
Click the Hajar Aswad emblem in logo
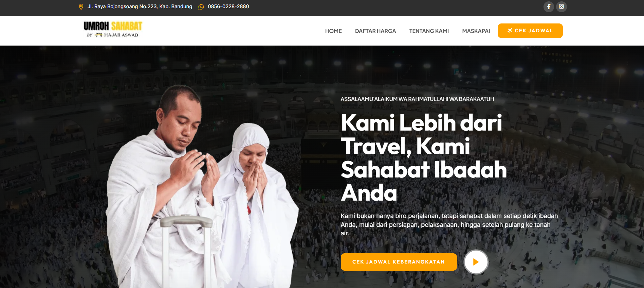(x=99, y=35)
